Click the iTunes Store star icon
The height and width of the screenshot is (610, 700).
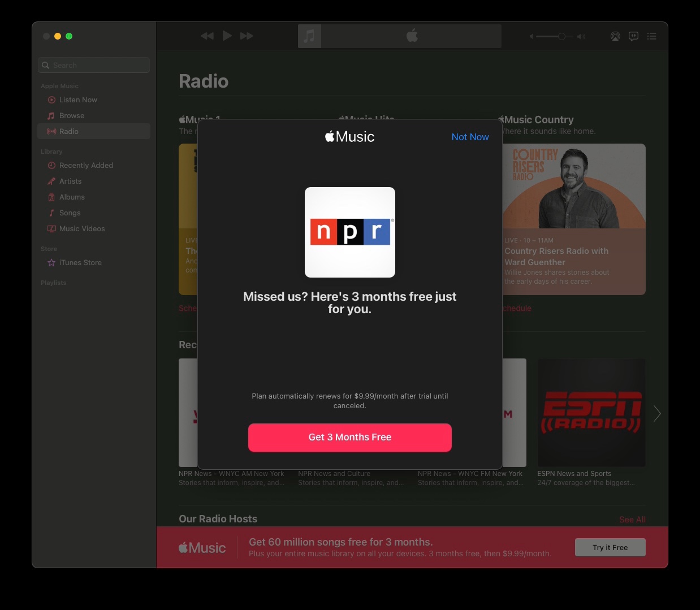[51, 263]
